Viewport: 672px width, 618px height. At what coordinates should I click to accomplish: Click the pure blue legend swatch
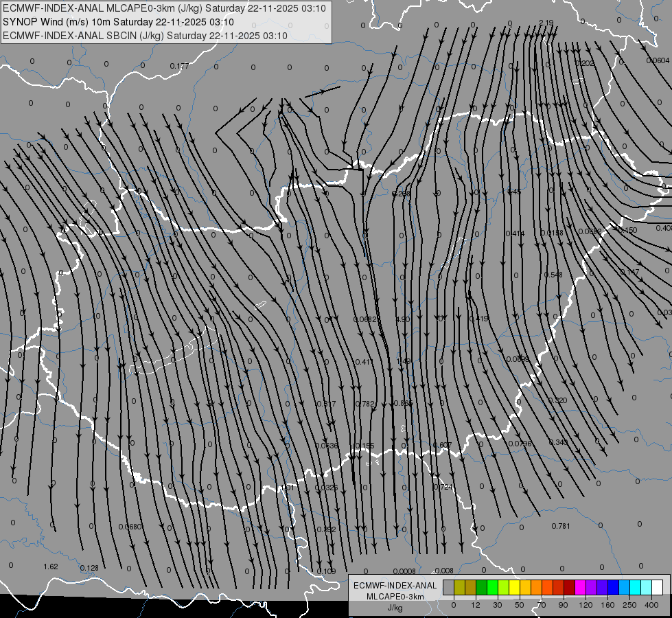tap(613, 588)
